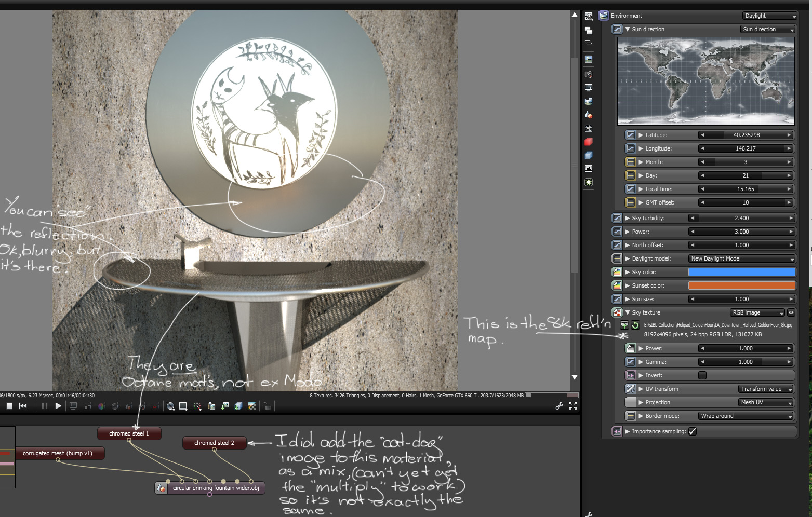This screenshot has width=812, height=517.
Task: Open the wrench settings icon below the viewport
Action: pyautogui.click(x=560, y=406)
